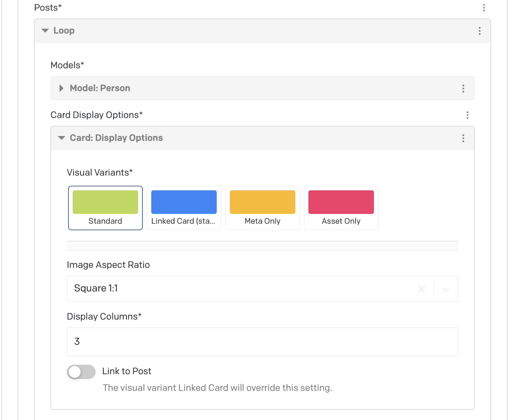Click the Visual Variants label

(100, 172)
